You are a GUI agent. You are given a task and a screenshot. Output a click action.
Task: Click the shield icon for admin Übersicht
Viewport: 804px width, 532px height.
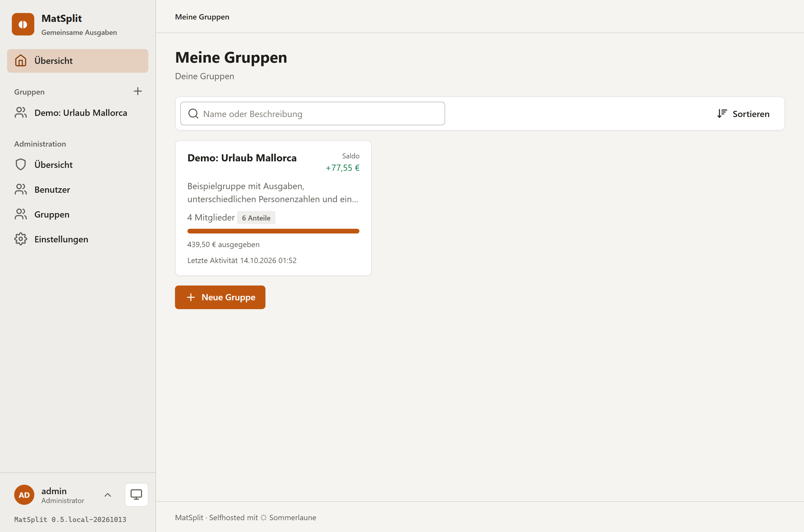click(x=21, y=165)
